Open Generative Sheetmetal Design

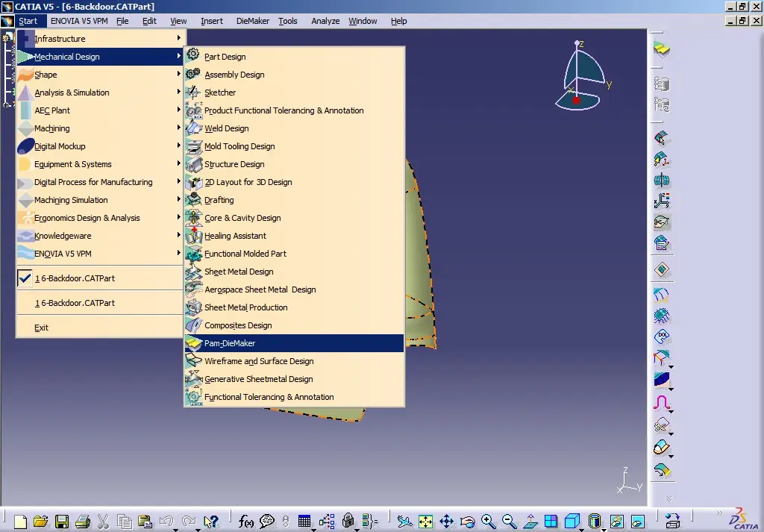click(x=294, y=379)
